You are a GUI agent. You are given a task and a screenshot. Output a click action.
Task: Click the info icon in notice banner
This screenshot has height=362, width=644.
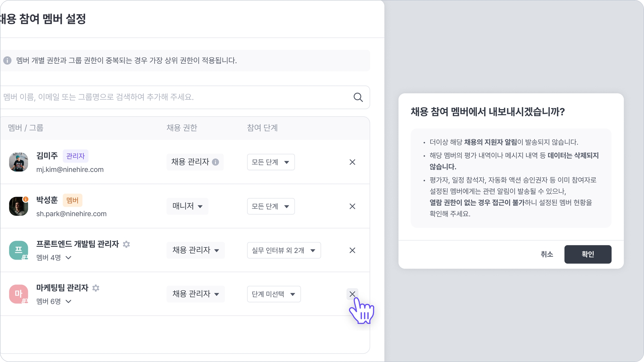click(7, 60)
